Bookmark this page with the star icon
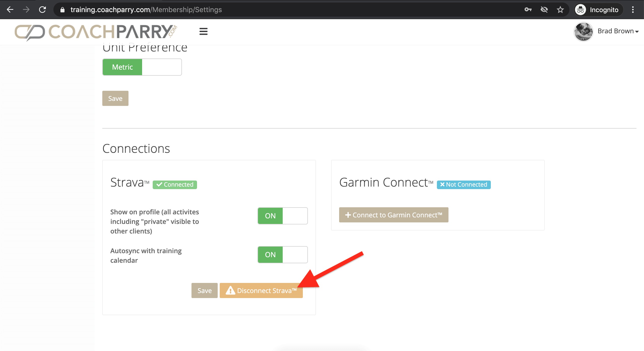 [560, 10]
